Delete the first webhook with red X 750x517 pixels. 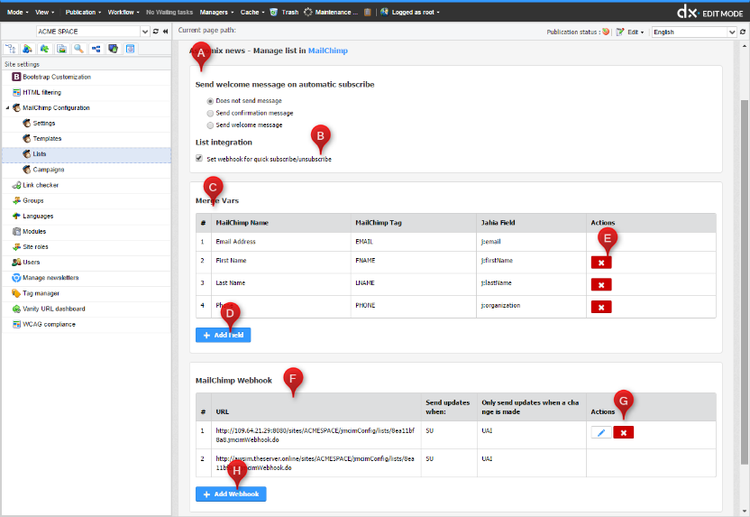click(623, 432)
